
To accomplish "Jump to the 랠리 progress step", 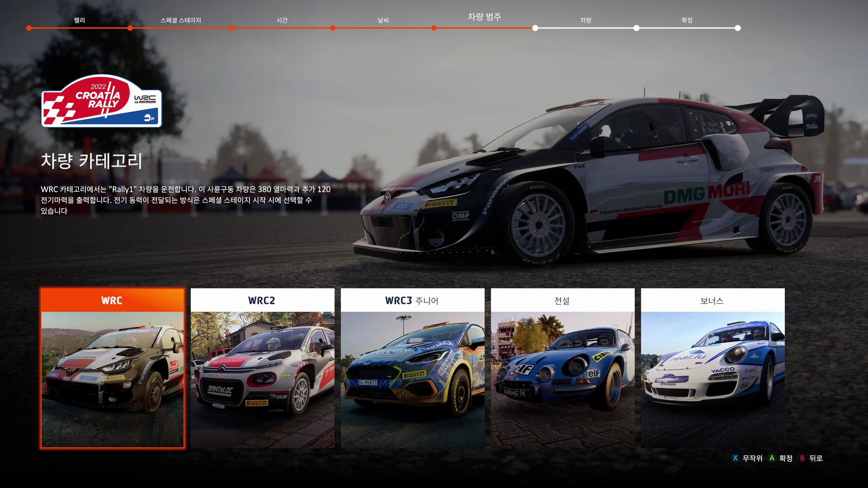I will pos(79,20).
